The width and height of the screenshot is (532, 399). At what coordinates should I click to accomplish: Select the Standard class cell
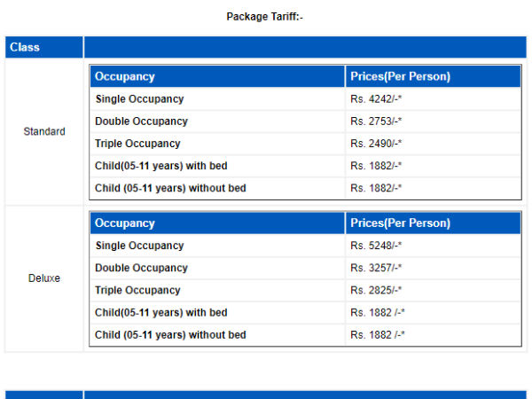(x=44, y=132)
